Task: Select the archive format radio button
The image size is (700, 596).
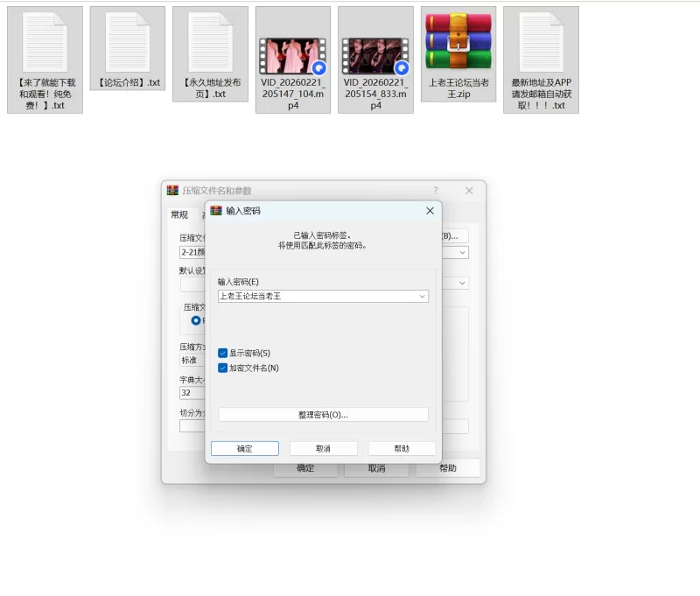Action: pyautogui.click(x=195, y=320)
